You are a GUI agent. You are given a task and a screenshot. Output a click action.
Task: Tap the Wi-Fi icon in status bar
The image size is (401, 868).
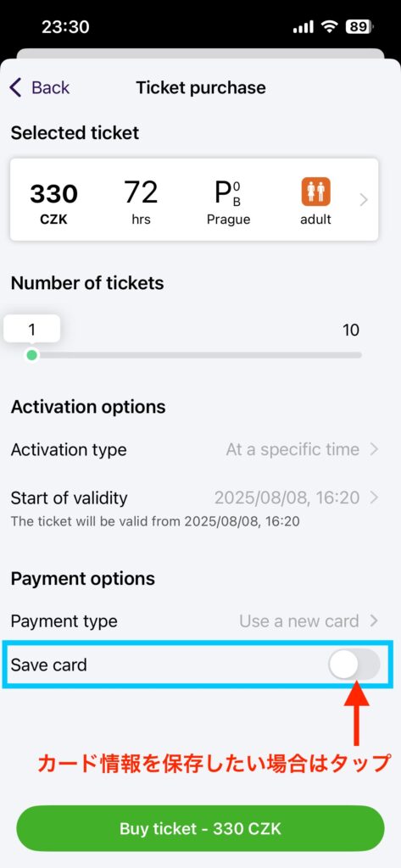pyautogui.click(x=330, y=27)
